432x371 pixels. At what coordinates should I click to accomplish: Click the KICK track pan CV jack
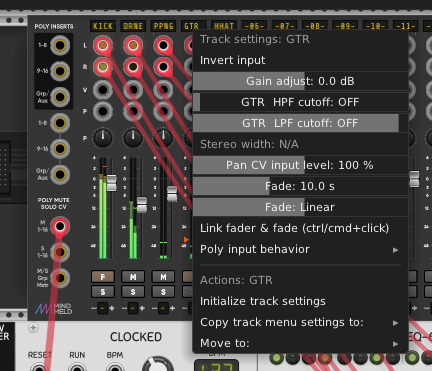click(103, 111)
